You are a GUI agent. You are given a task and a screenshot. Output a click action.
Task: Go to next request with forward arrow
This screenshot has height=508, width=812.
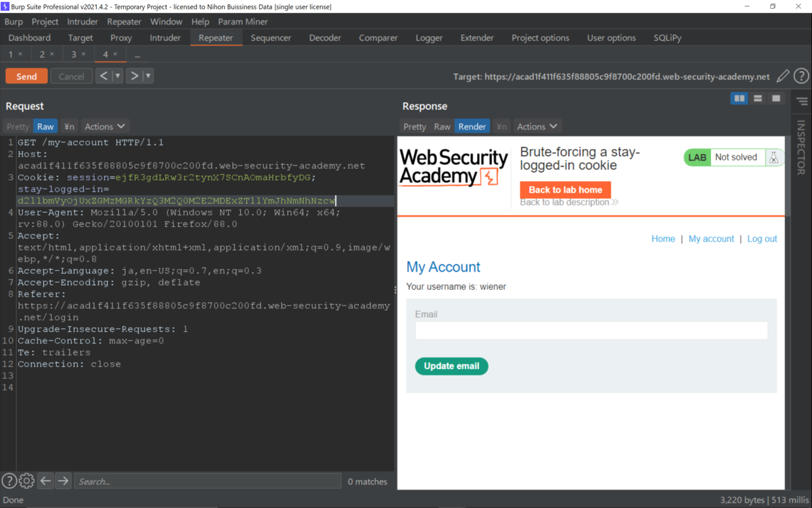(x=134, y=76)
